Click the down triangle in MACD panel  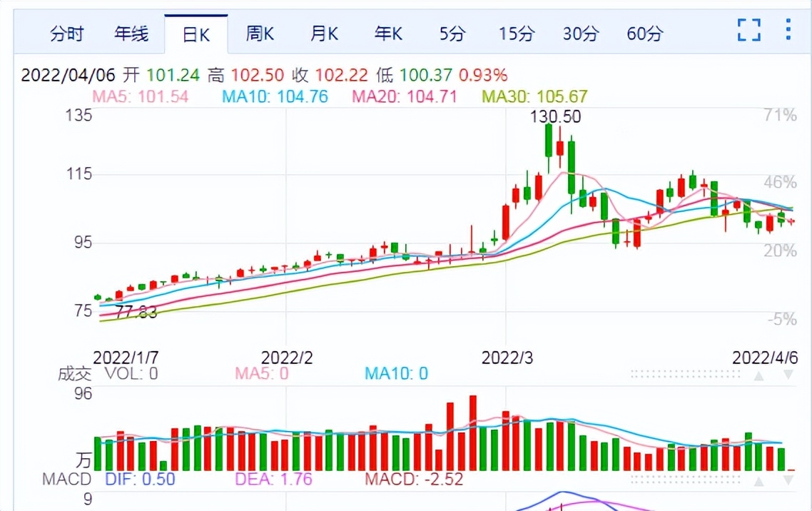tap(788, 480)
